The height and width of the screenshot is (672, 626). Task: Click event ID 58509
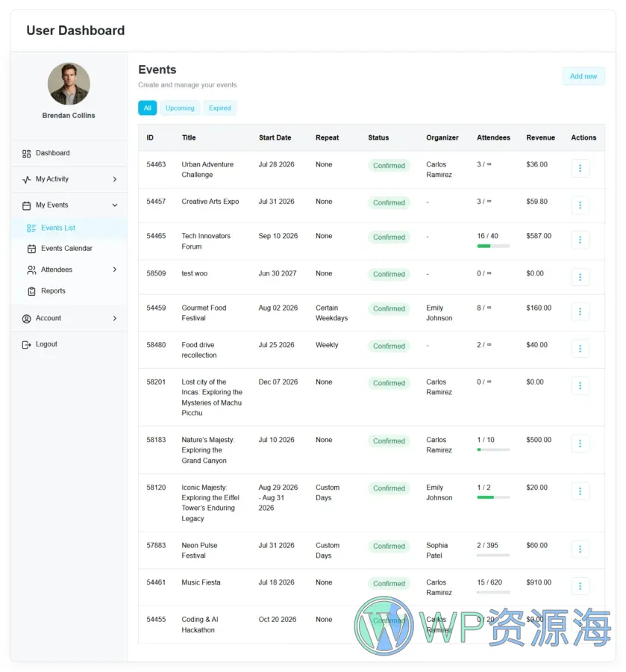point(156,273)
